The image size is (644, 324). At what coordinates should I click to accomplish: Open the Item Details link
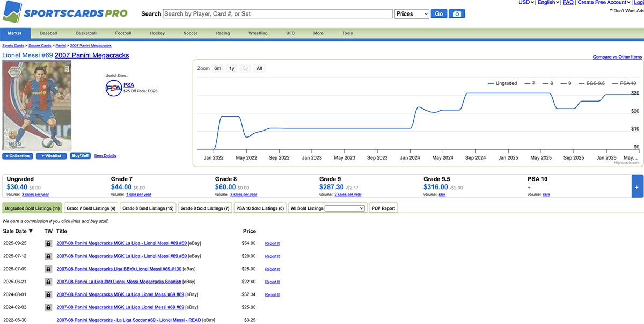[x=105, y=156]
